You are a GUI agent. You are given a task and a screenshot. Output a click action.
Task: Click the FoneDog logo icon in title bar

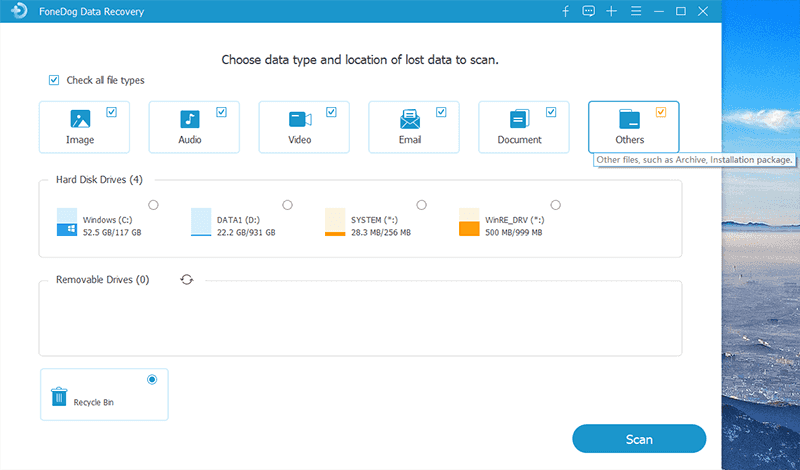pyautogui.click(x=19, y=11)
